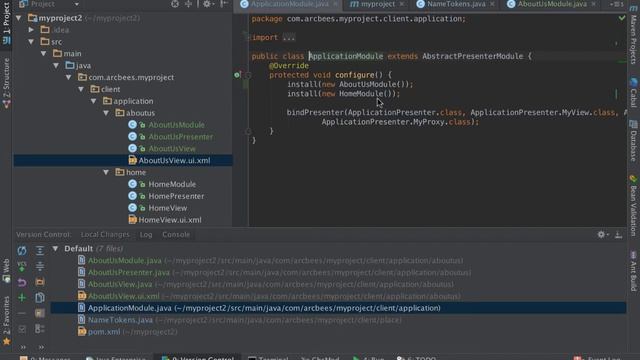Collapse the com.arcbees.myproject package
Screen dimensions: 640x360
69,77
